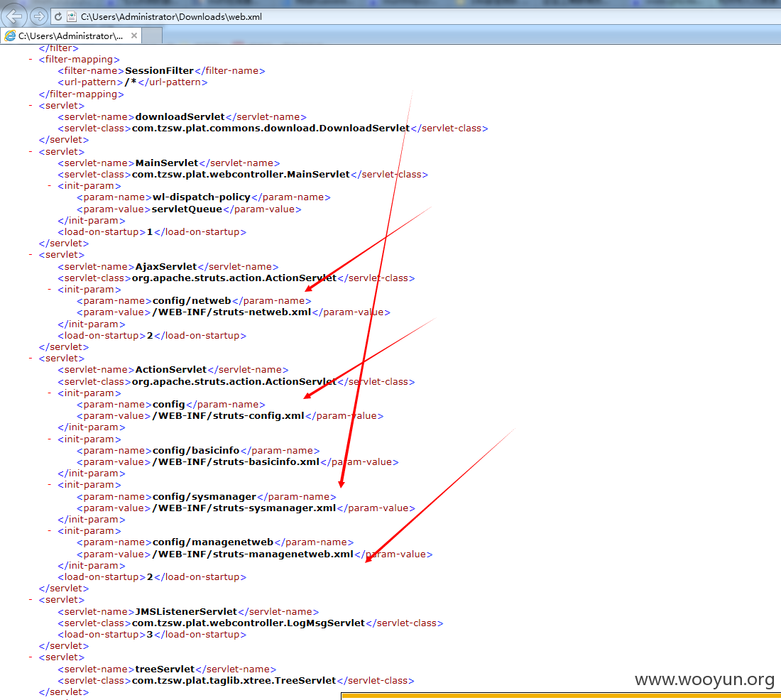Image resolution: width=781 pixels, height=700 pixels.
Task: Click the page file icon in address bar
Action: (72, 16)
